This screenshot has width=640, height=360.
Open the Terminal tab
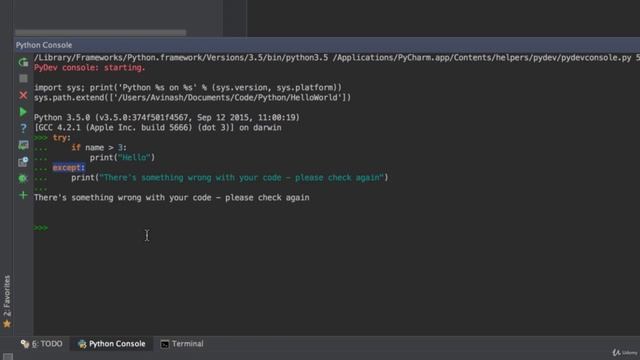182,344
